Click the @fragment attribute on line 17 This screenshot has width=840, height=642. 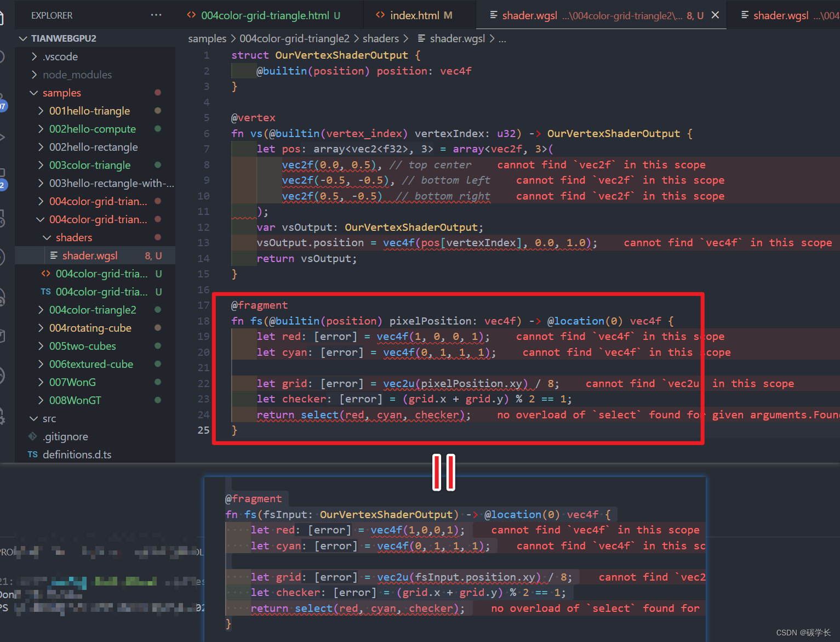(x=259, y=305)
